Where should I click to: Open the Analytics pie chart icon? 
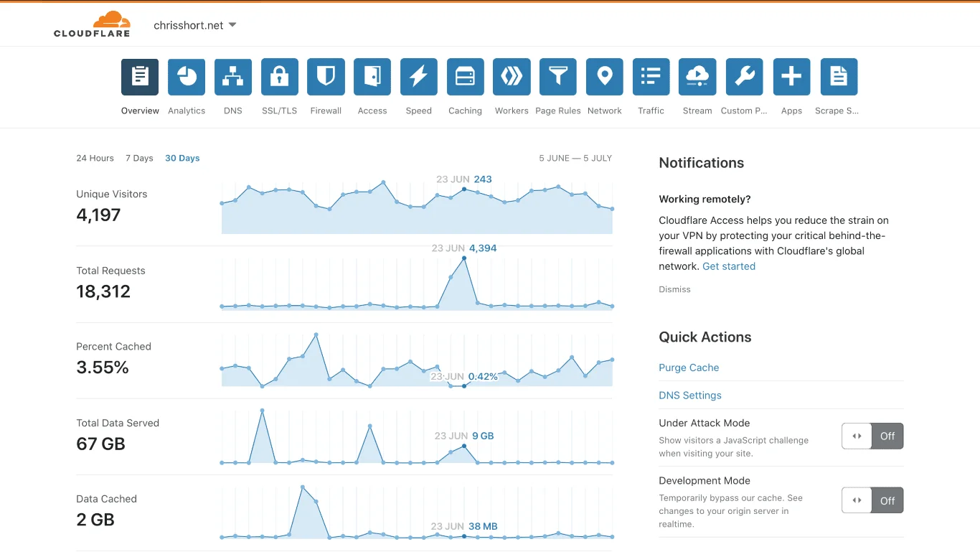[x=187, y=77]
